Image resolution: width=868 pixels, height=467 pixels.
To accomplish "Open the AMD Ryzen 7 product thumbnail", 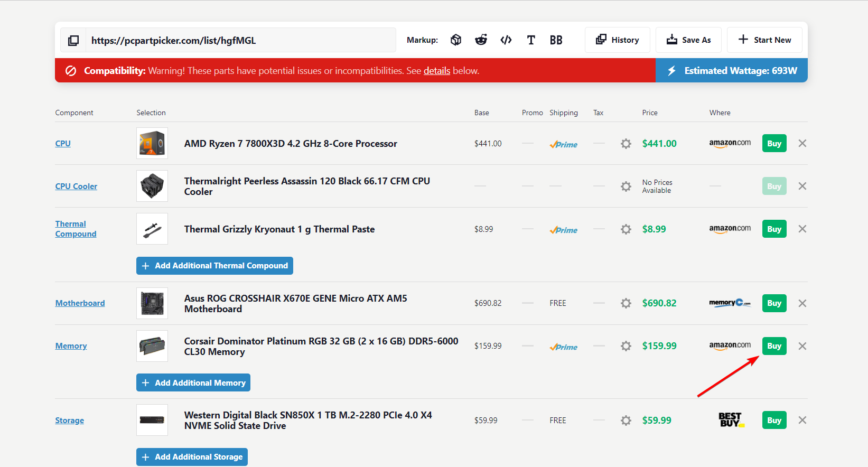I will pos(152,143).
